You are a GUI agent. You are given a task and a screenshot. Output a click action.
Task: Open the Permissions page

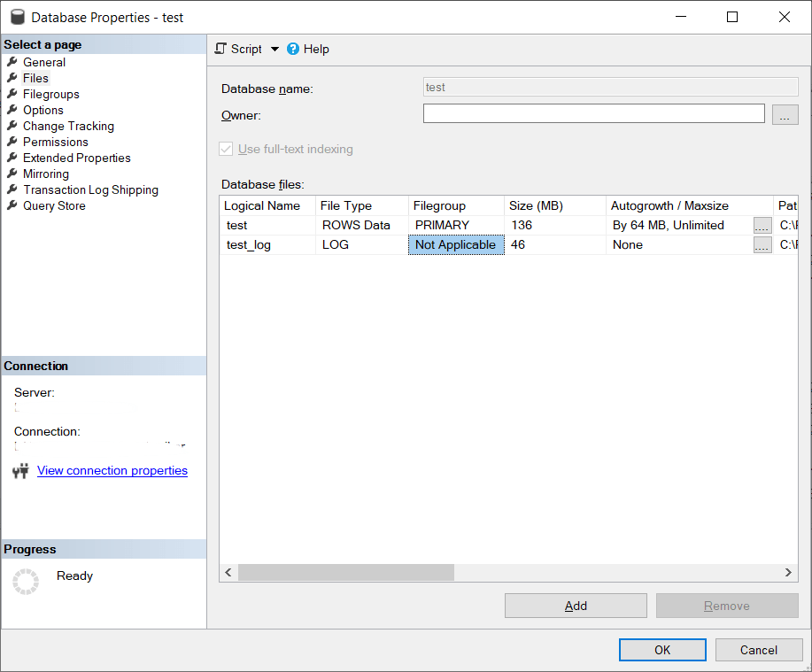tap(55, 142)
